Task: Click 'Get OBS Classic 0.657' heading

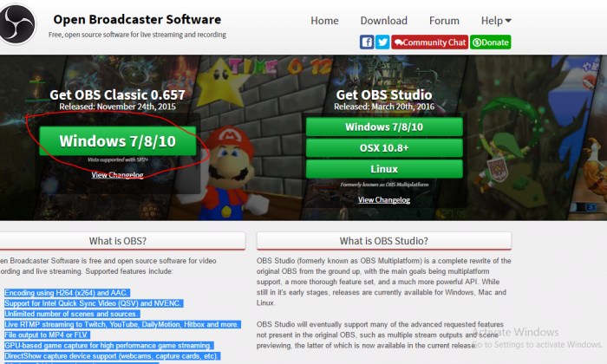Action: (117, 94)
